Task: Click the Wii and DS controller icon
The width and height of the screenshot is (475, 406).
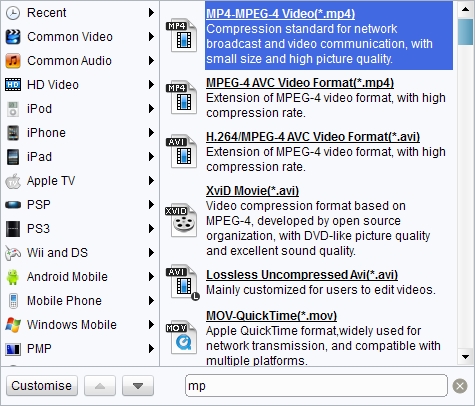Action: click(13, 253)
